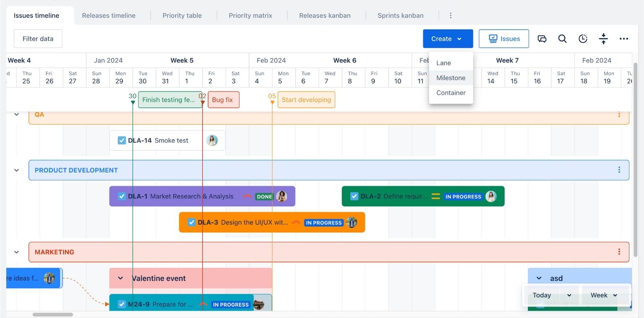
Task: Toggle the DLA-14 Smoke test checkbox
Action: coord(122,140)
